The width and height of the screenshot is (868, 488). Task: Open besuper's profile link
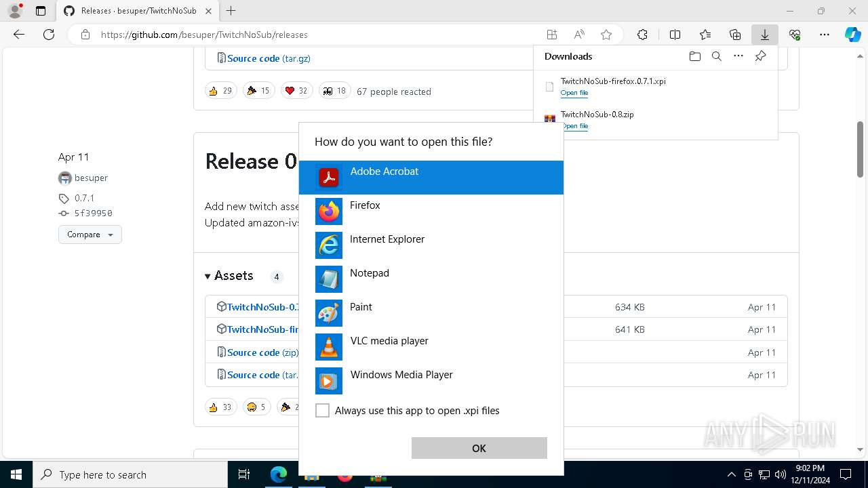pos(91,178)
